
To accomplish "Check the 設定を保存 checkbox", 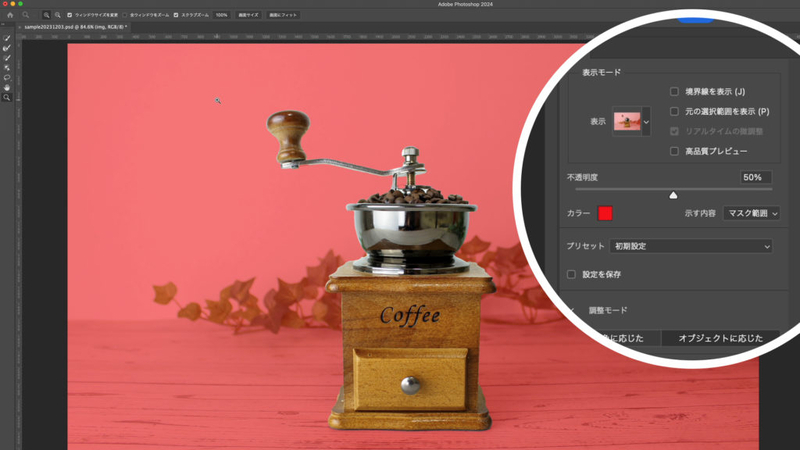I will (x=571, y=274).
